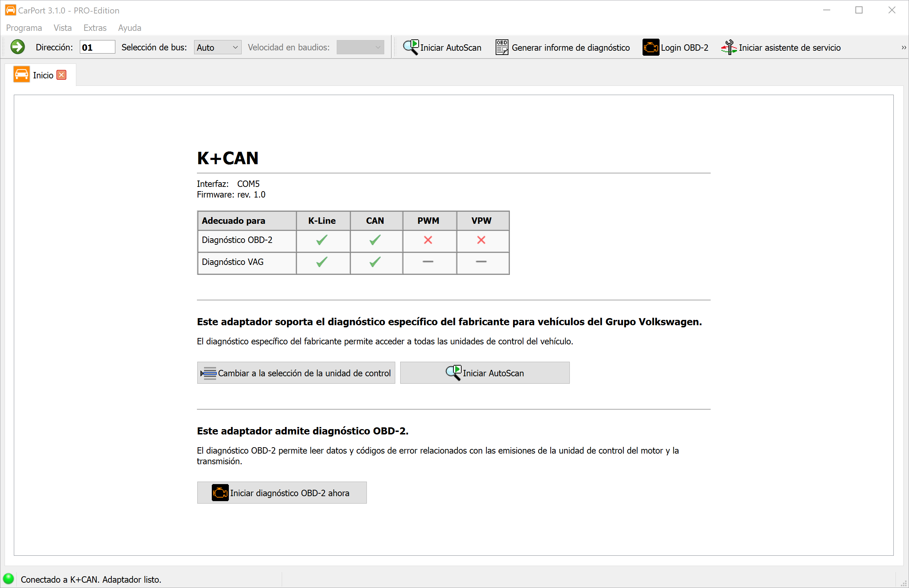This screenshot has width=909, height=588.
Task: Open the Ayuda menu
Action: (129, 28)
